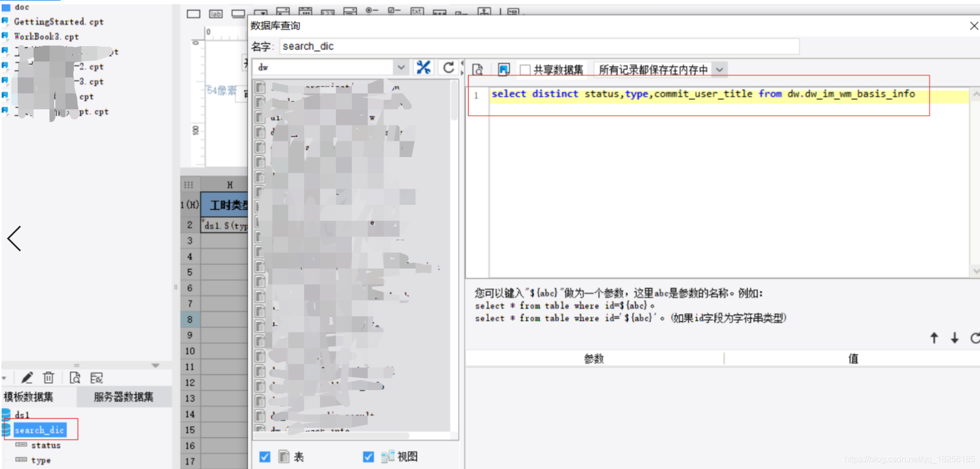Click the SQL editor scrollbar up arrow

click(975, 94)
